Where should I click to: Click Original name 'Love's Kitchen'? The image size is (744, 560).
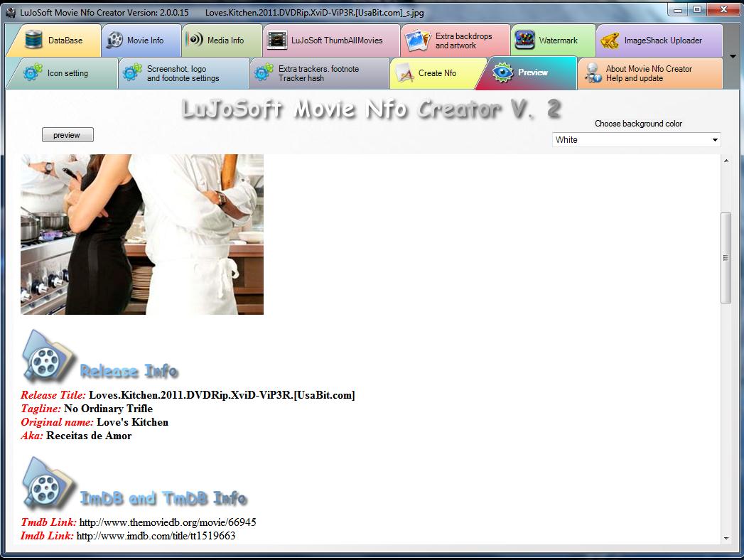tap(132, 422)
